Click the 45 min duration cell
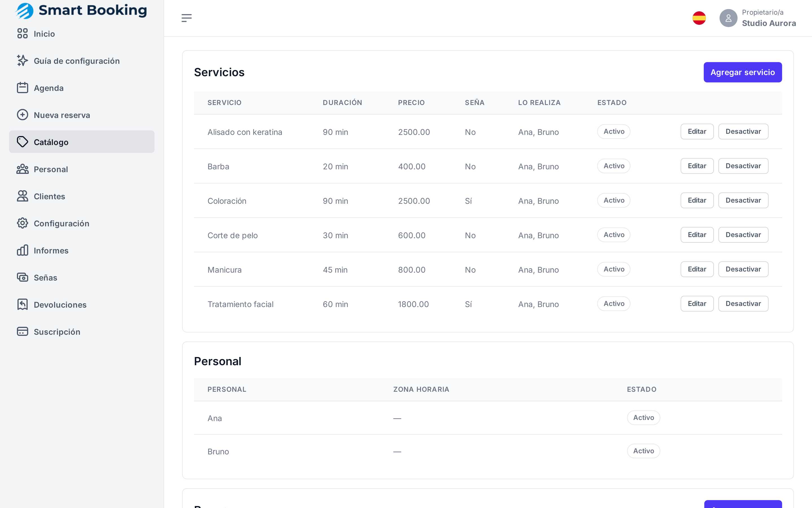This screenshot has height=508, width=812. [335, 270]
